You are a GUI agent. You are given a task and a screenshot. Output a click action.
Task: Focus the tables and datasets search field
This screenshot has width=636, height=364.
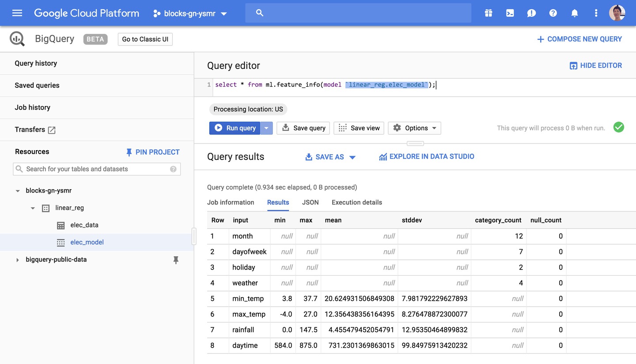(97, 169)
